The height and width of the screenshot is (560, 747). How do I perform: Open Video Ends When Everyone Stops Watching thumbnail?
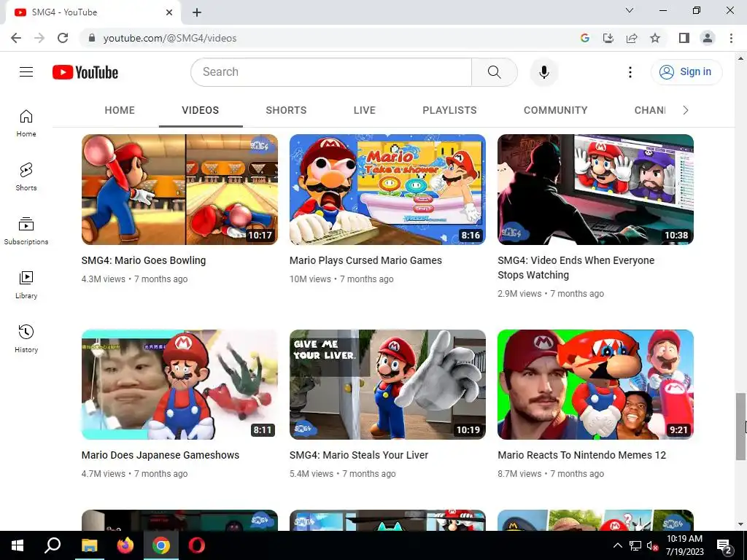point(595,190)
